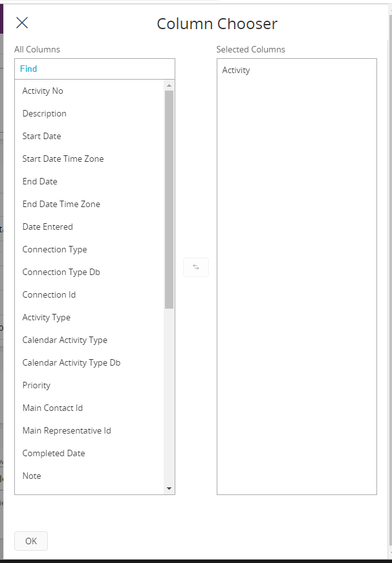This screenshot has width=392, height=563.
Task: Close the Column Chooser dialog
Action: 22,23
